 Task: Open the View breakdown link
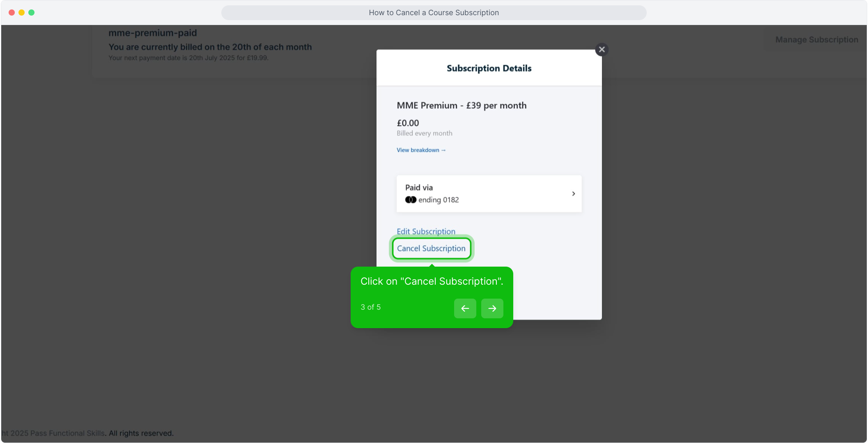(x=421, y=150)
